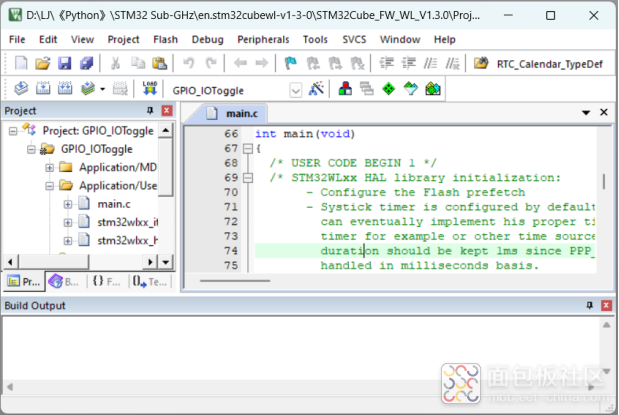Click the Cut scissors icon
Viewport: 619px width, 415px height.
point(115,63)
